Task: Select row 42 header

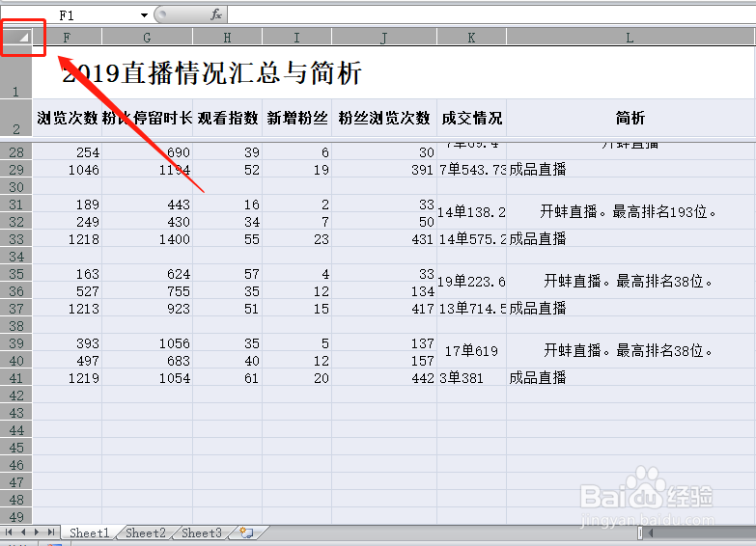Action: pos(15,395)
